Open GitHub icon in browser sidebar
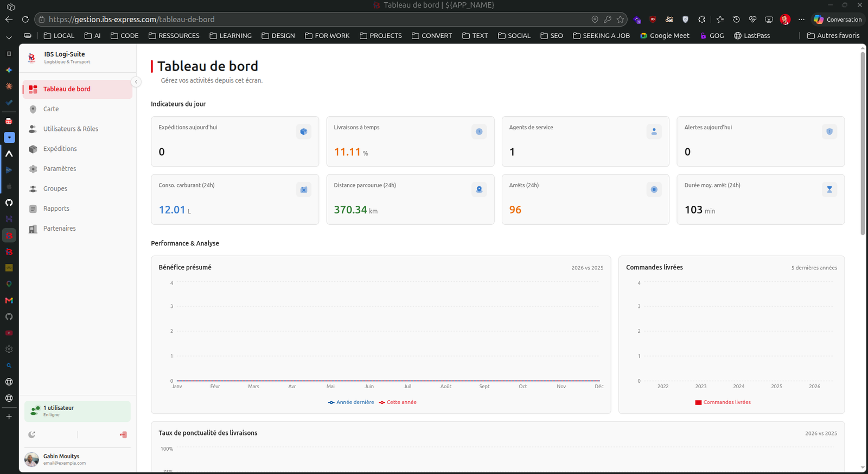 (9, 203)
